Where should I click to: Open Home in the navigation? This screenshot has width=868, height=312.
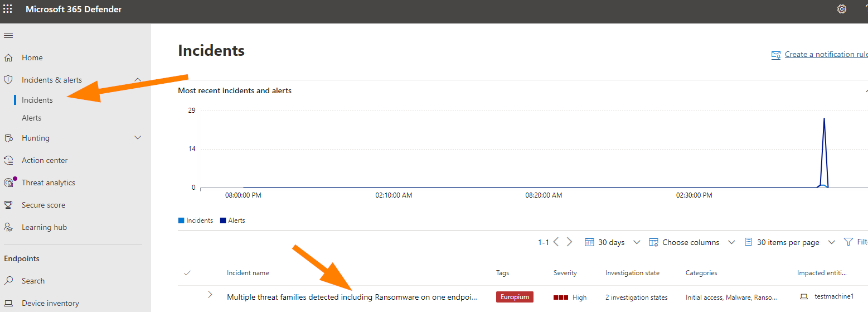point(32,57)
